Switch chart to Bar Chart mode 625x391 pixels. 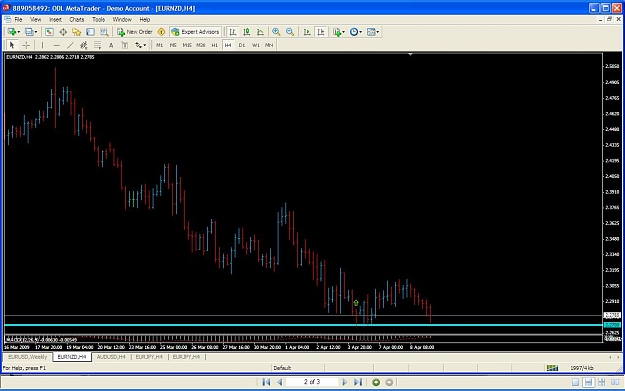[x=233, y=32]
